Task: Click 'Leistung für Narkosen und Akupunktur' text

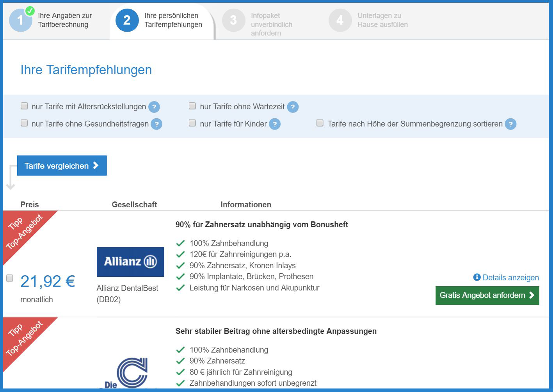Action: point(254,288)
